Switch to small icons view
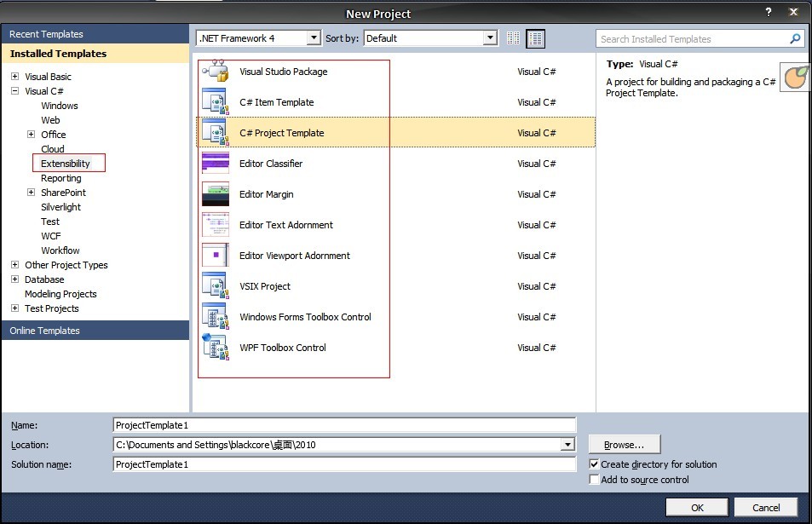812x524 pixels. click(x=513, y=38)
